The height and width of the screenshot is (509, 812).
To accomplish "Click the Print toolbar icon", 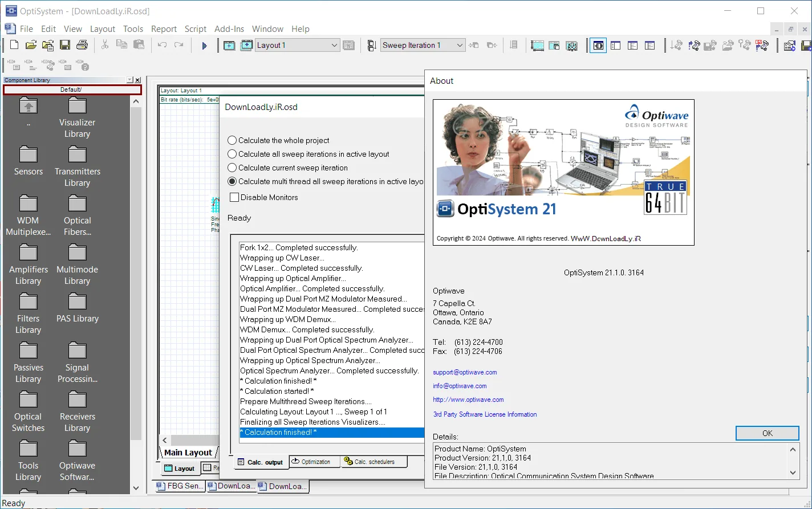I will pos(82,45).
